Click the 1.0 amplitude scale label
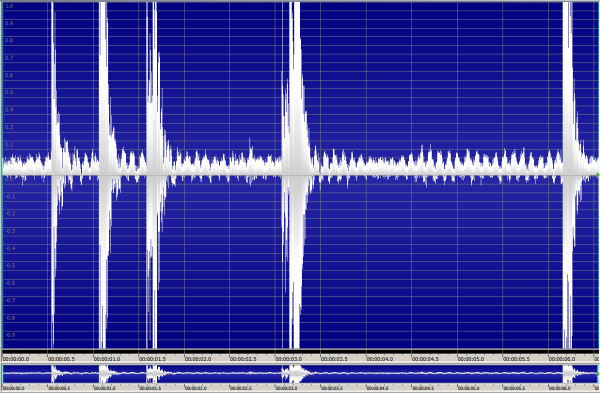This screenshot has width=600, height=393. click(9, 6)
